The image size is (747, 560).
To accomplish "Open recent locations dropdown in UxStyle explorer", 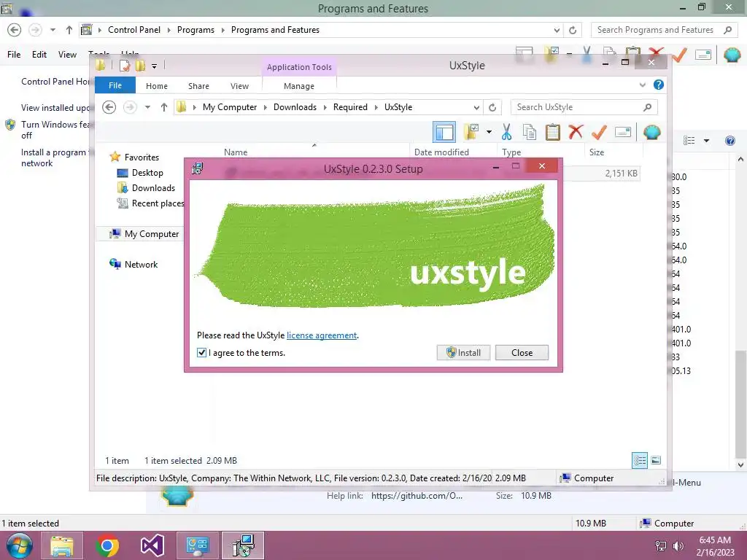I will point(147,107).
